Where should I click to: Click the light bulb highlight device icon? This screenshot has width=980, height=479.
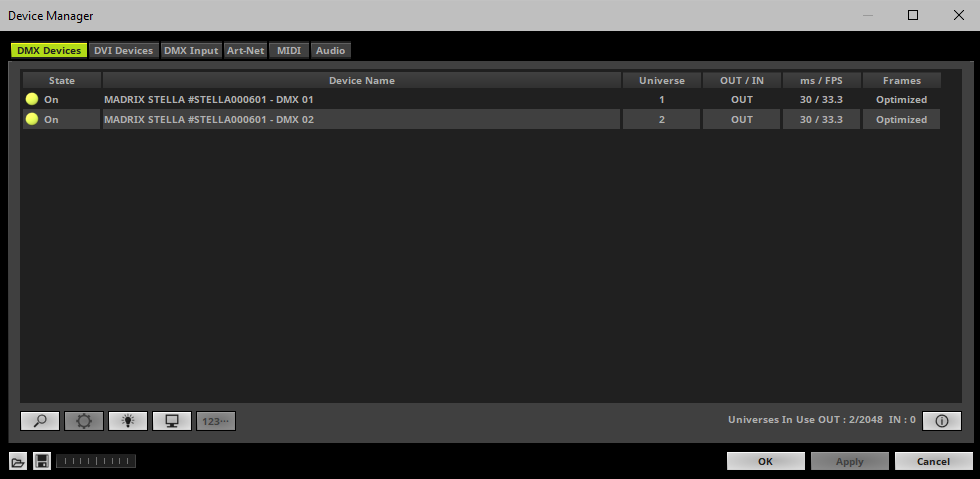tap(128, 421)
